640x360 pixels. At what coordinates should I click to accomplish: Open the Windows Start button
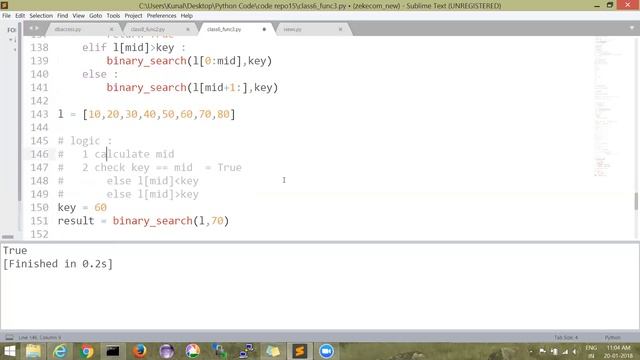pyautogui.click(x=9, y=351)
